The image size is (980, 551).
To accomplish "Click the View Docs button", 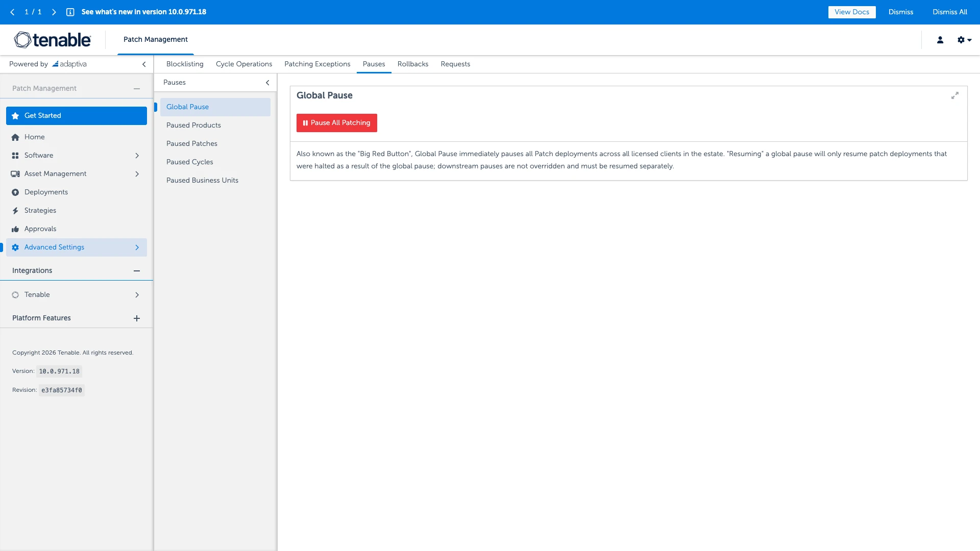I will 852,12.
